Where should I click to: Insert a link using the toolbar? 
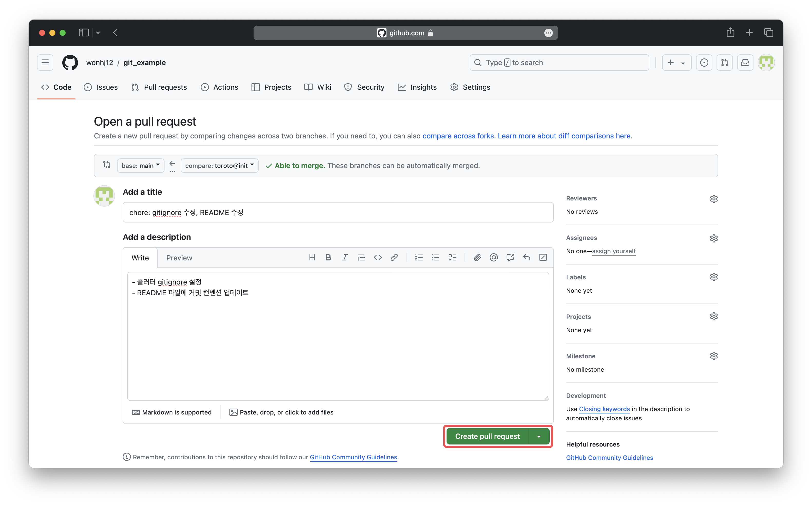pos(394,257)
